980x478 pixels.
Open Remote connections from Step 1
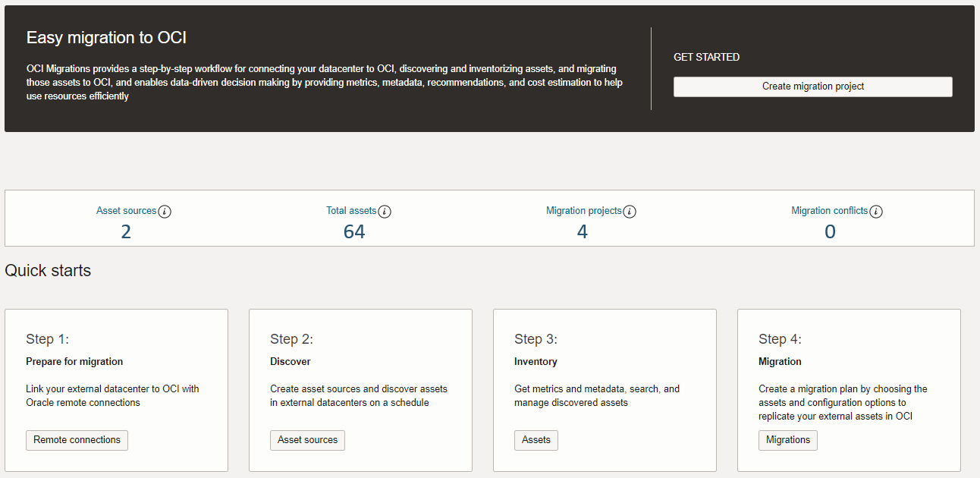click(77, 440)
